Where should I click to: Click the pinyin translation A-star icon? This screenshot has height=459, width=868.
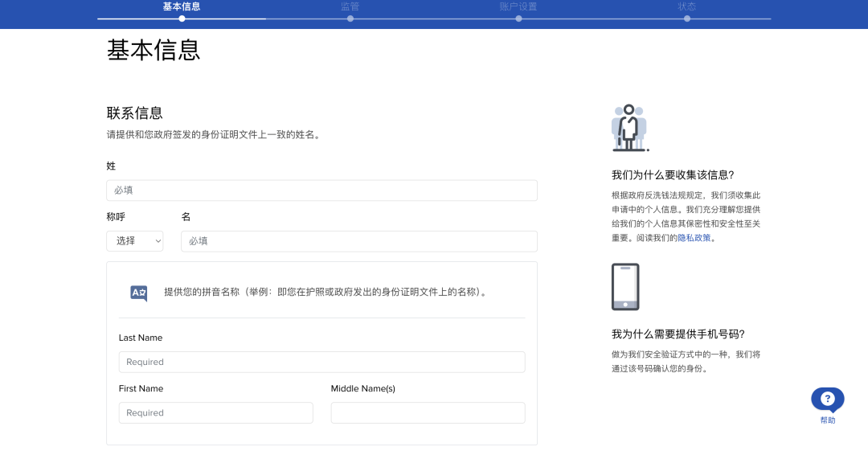click(x=139, y=293)
